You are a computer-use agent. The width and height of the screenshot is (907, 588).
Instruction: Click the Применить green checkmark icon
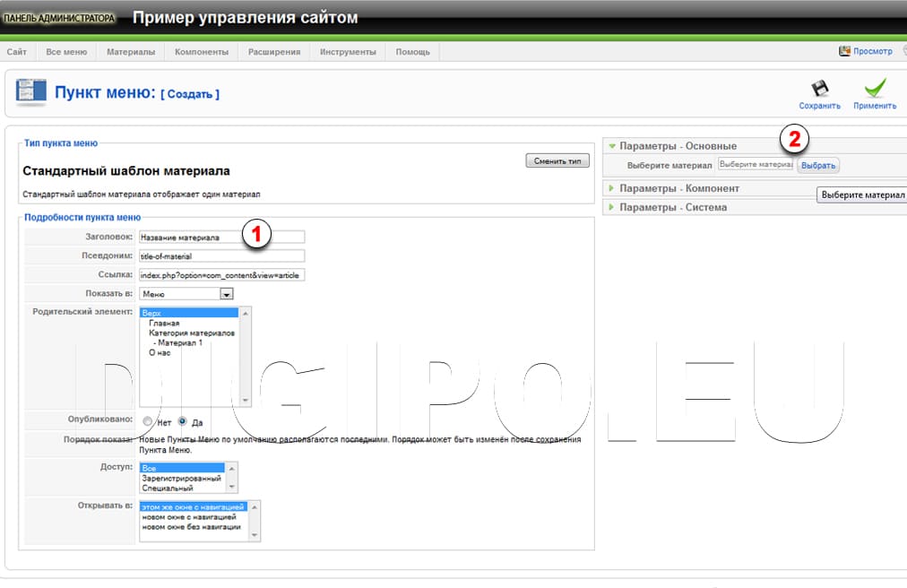875,89
